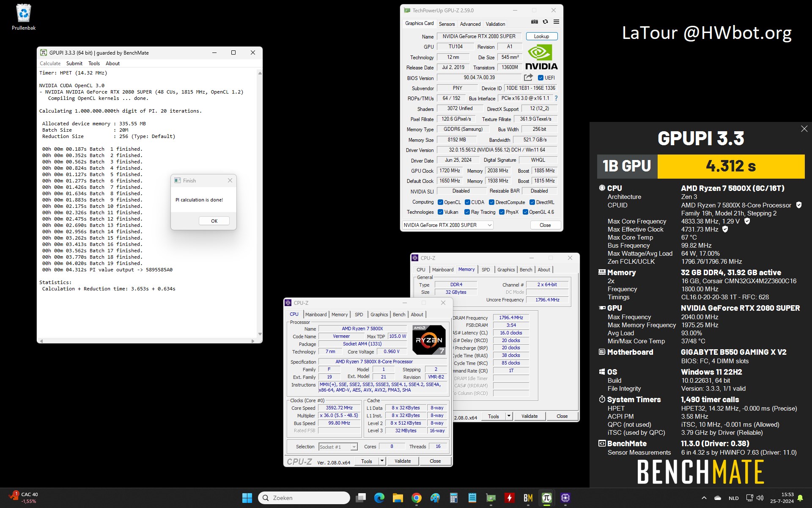Toggle UEFI checkbox in GPU-Z
Image resolution: width=812 pixels, height=508 pixels.
click(540, 78)
